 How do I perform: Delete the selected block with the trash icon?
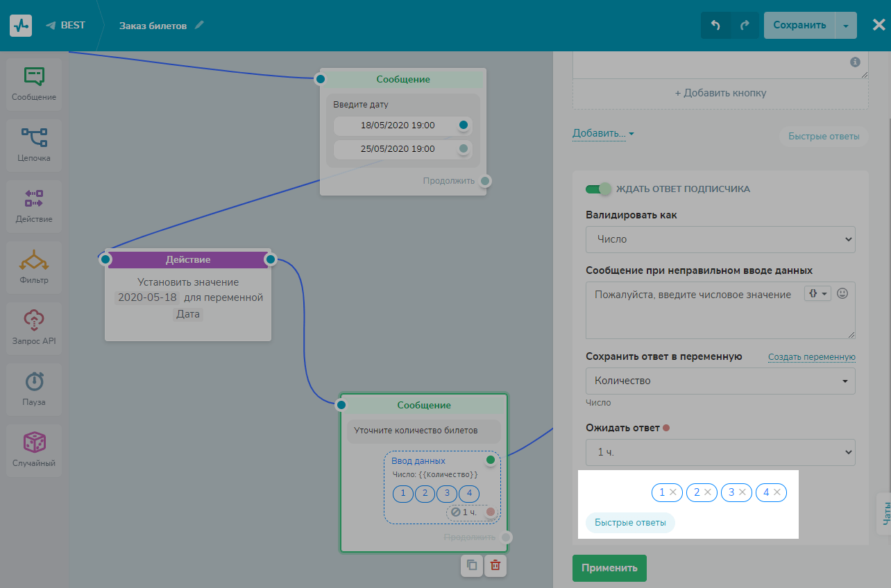pyautogui.click(x=495, y=565)
